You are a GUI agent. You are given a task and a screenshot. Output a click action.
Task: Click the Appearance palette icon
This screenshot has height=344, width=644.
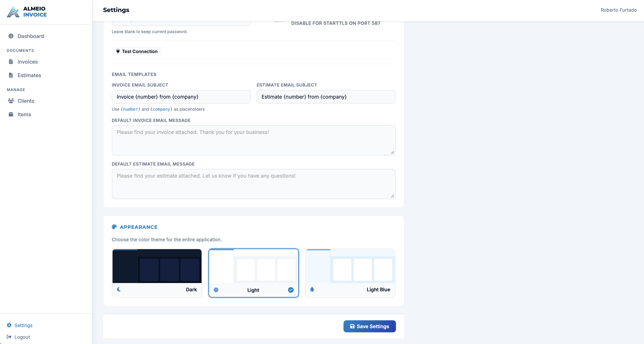114,227
